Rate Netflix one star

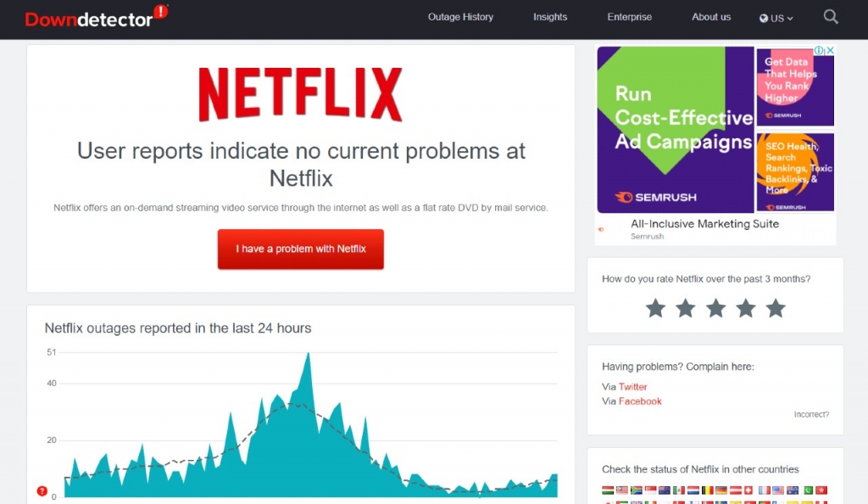click(655, 308)
